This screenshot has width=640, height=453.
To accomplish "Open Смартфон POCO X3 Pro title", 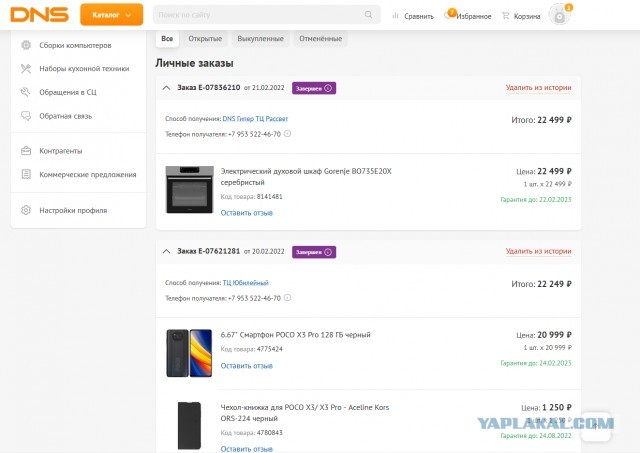I will point(296,335).
